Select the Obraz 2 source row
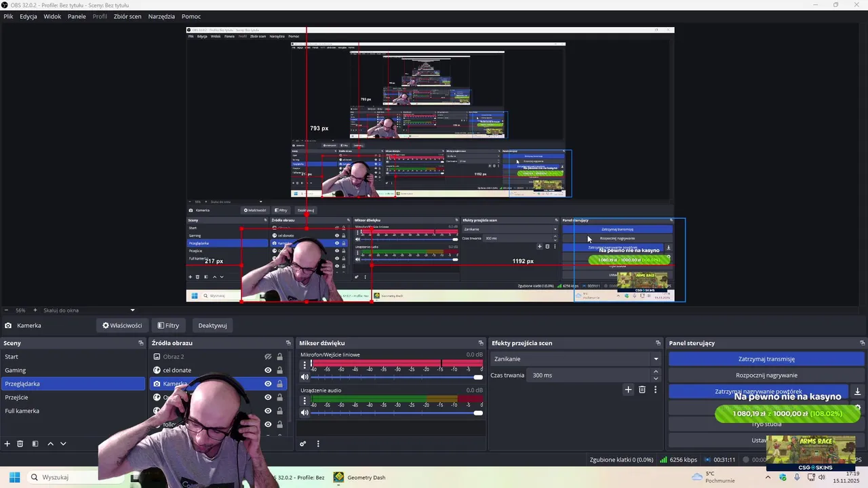 [x=206, y=357]
